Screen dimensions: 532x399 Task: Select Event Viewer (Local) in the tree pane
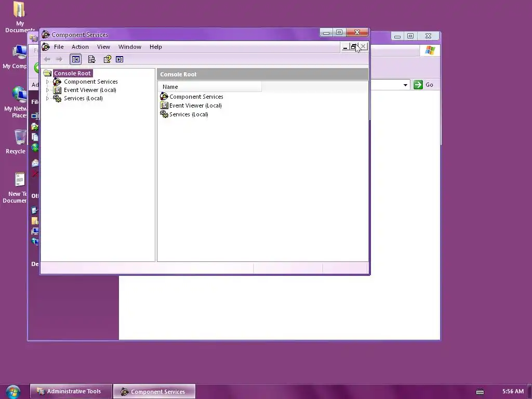click(x=90, y=90)
